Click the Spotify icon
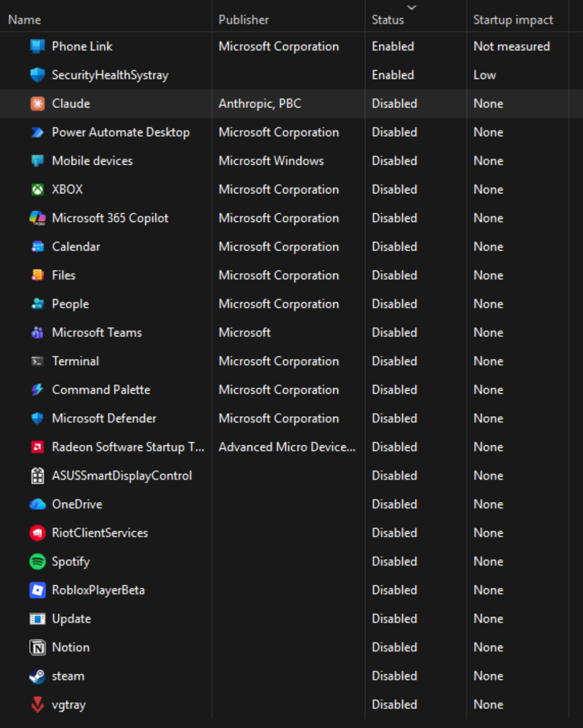Screen dimensions: 583x728 38,562
